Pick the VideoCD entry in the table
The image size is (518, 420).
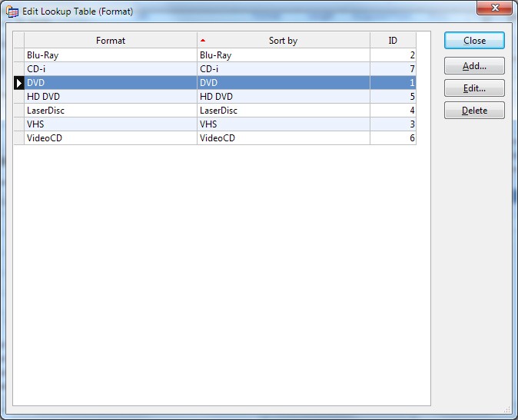(x=111, y=138)
